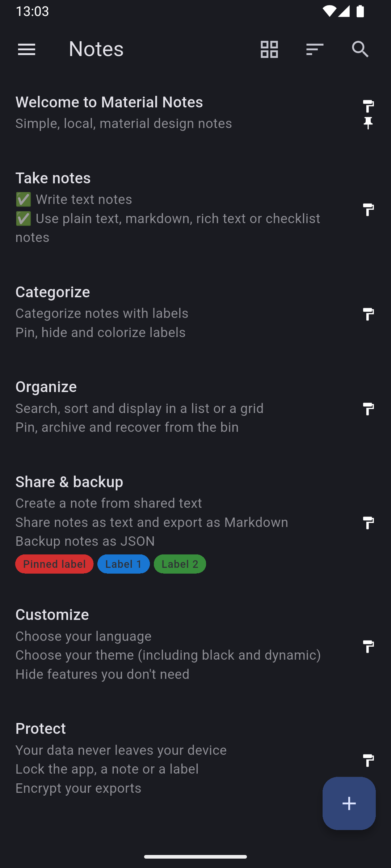Open the Customize note
391x868 pixels.
145,644
